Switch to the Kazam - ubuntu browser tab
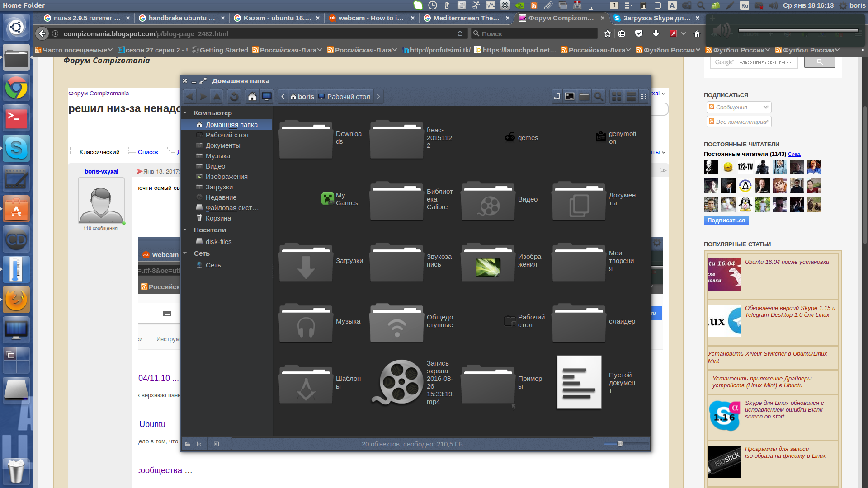 pyautogui.click(x=277, y=18)
